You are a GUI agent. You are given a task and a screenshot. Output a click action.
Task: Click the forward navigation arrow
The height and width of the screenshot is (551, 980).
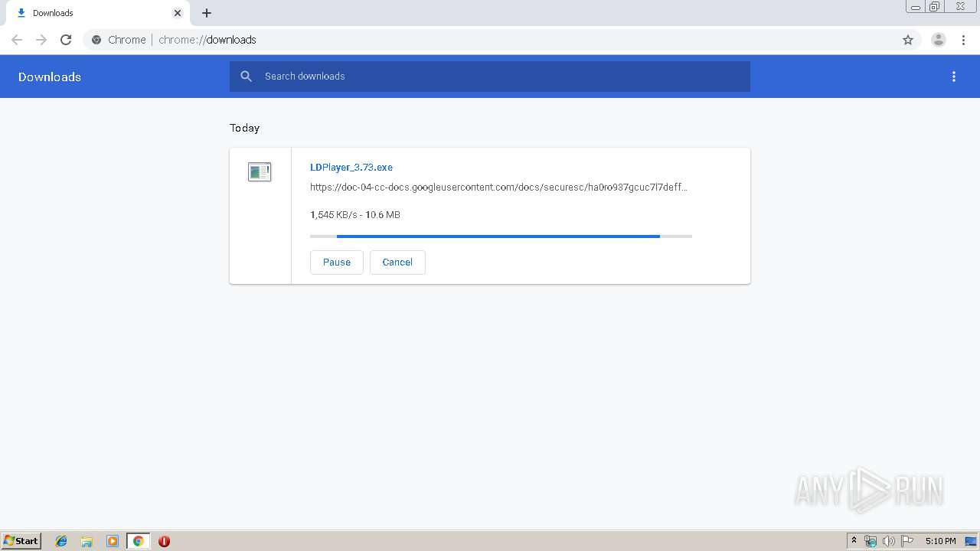(41, 40)
